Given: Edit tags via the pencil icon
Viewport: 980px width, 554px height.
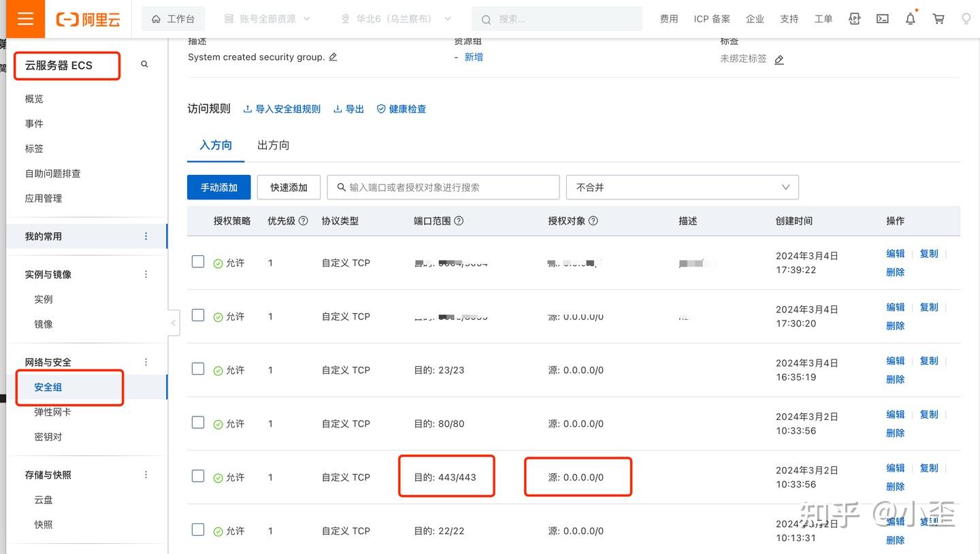Looking at the screenshot, I should point(779,60).
